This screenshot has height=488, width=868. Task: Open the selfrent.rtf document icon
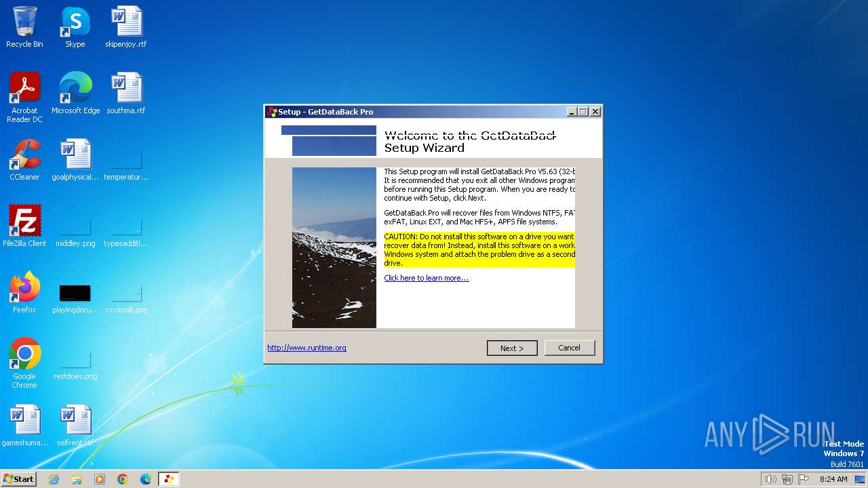tap(75, 426)
